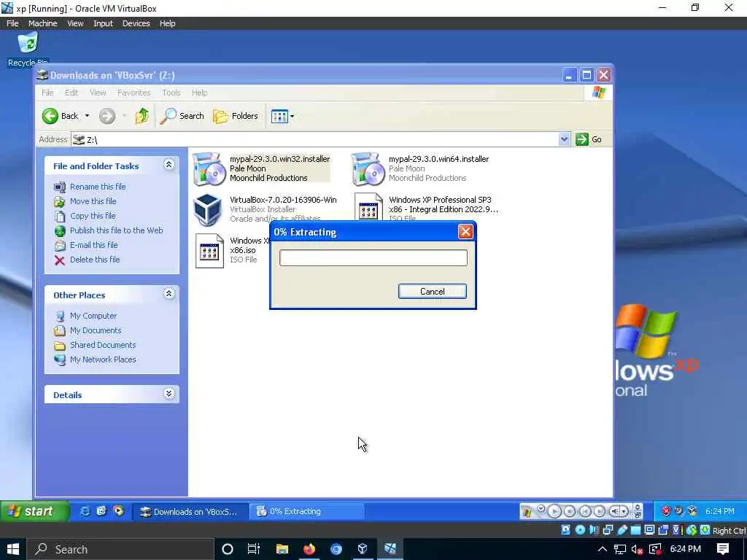The width and height of the screenshot is (747, 560).
Task: Open the Back history dropdown arrow
Action: click(x=87, y=116)
